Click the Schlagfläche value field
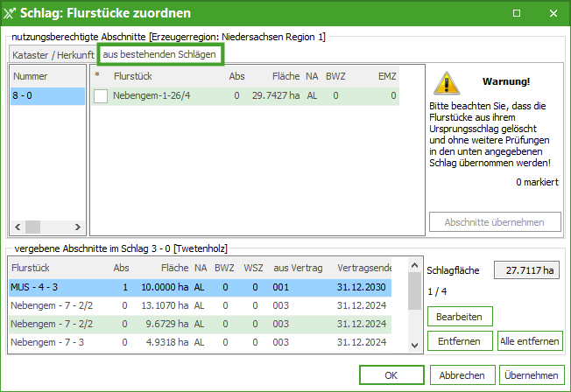The image size is (571, 392). (x=527, y=270)
